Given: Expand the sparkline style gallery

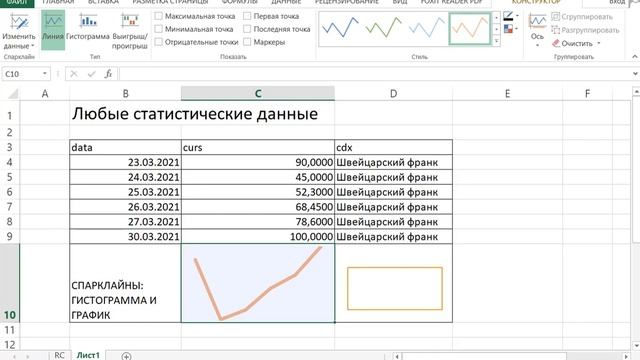Looking at the screenshot, I should point(497,41).
